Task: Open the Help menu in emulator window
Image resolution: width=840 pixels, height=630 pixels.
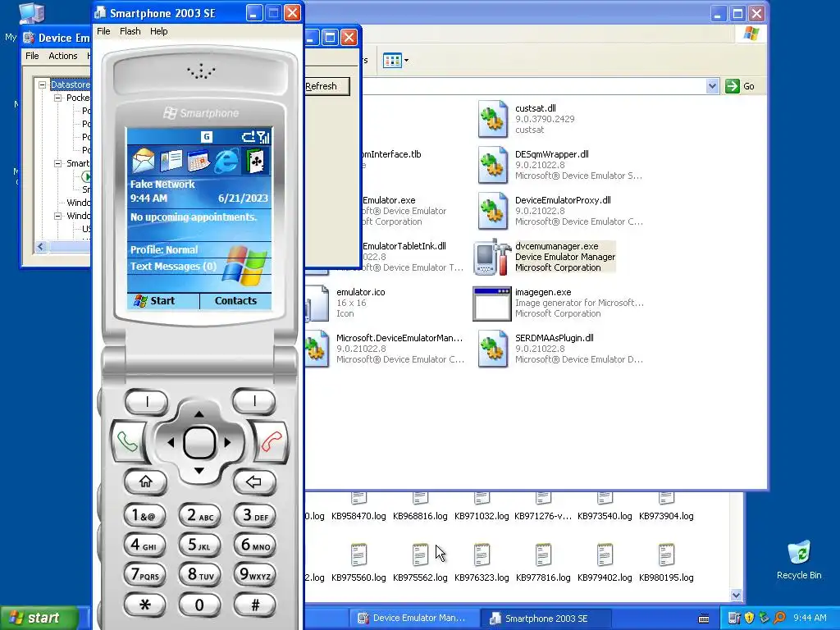Action: [x=158, y=31]
